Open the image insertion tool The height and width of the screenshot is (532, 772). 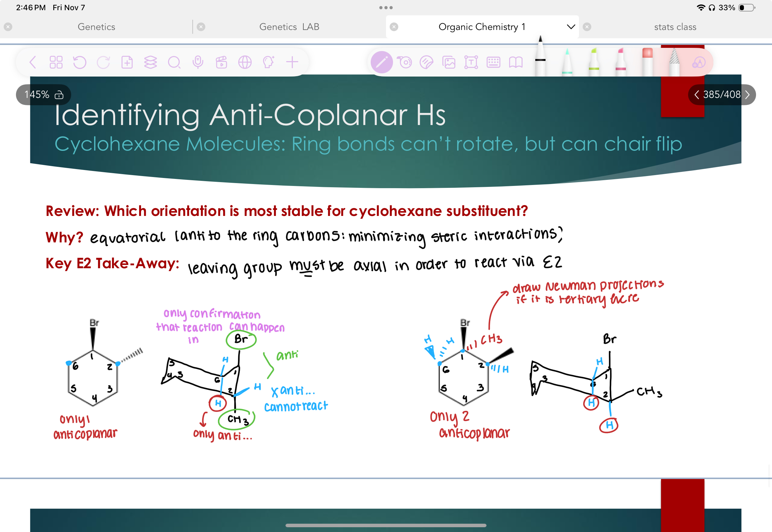coord(449,62)
